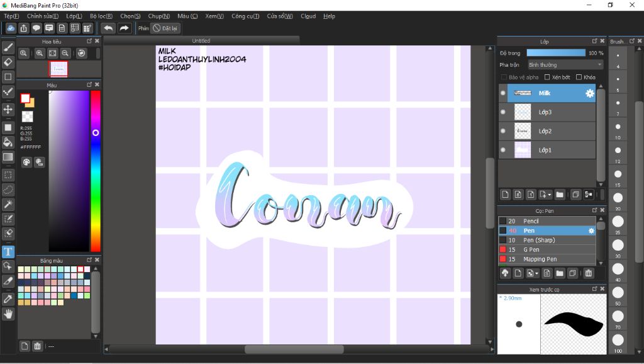Check the Bảo vệ alpha option
This screenshot has width=644, height=364.
[504, 77]
